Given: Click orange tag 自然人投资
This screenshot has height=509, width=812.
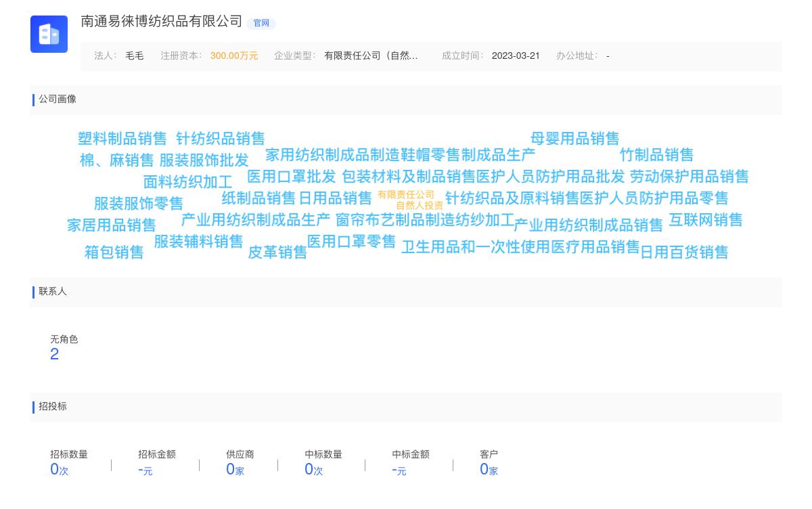Looking at the screenshot, I should (420, 206).
